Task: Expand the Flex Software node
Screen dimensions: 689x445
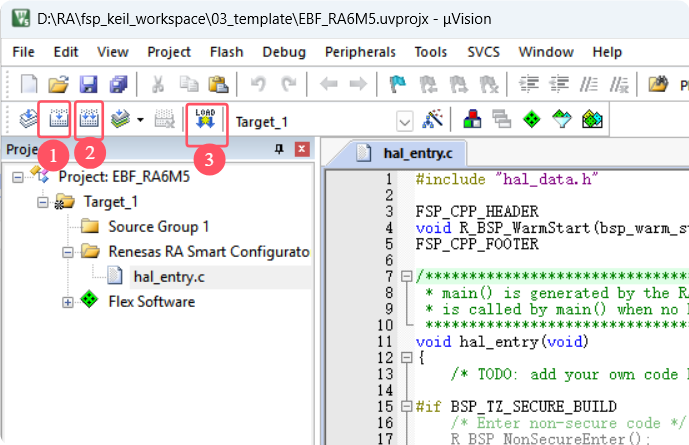Action: 68,303
